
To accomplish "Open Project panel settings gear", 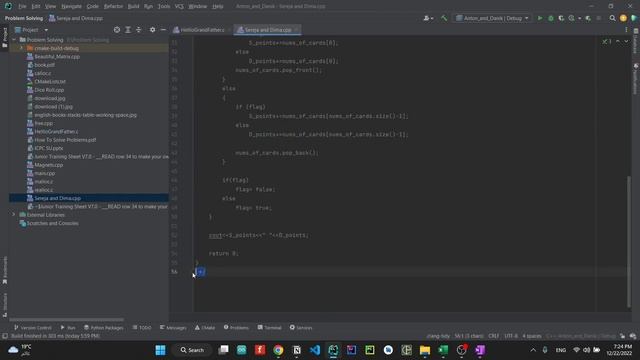I will coord(152,30).
